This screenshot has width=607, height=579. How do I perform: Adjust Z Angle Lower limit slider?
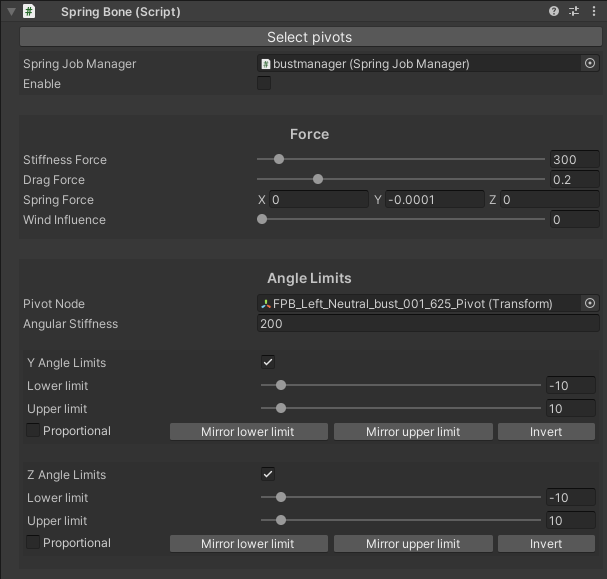(401, 497)
